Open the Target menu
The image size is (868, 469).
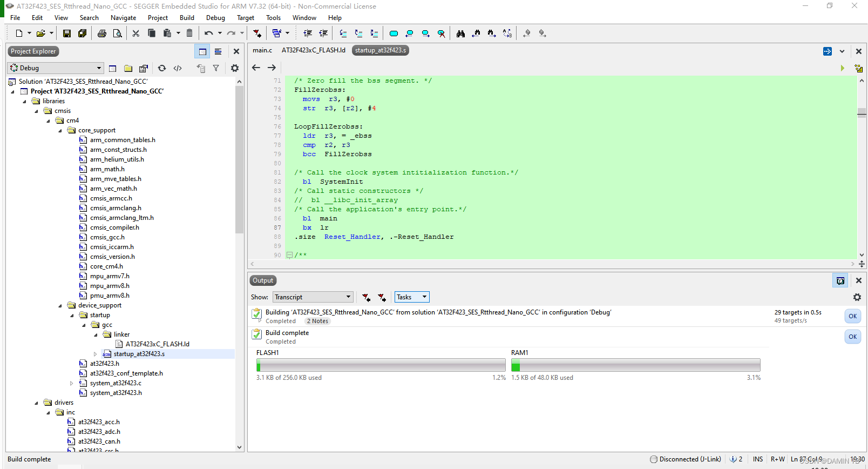246,18
